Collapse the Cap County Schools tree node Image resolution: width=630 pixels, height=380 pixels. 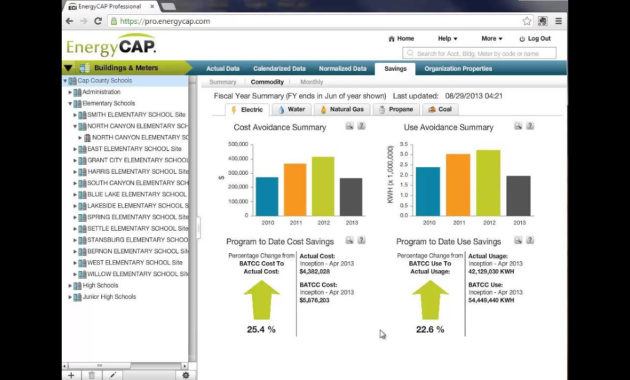[65, 81]
